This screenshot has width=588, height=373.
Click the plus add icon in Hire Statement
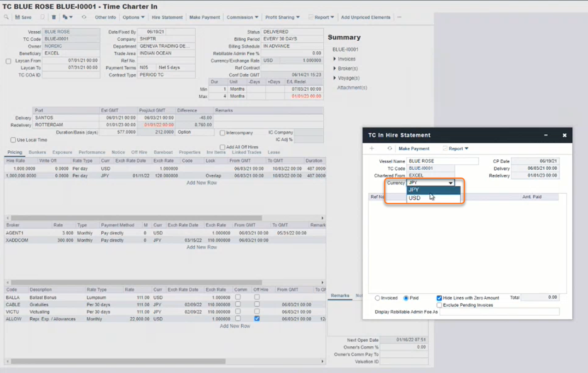click(x=372, y=149)
